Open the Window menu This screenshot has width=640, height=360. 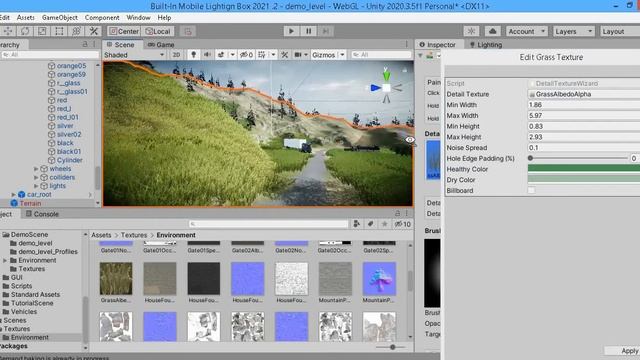138,18
